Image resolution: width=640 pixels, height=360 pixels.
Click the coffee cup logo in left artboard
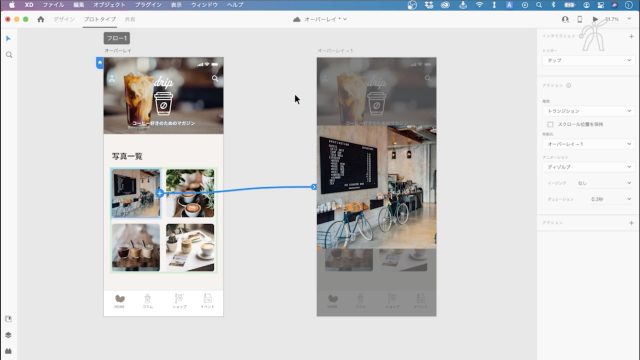click(x=163, y=103)
